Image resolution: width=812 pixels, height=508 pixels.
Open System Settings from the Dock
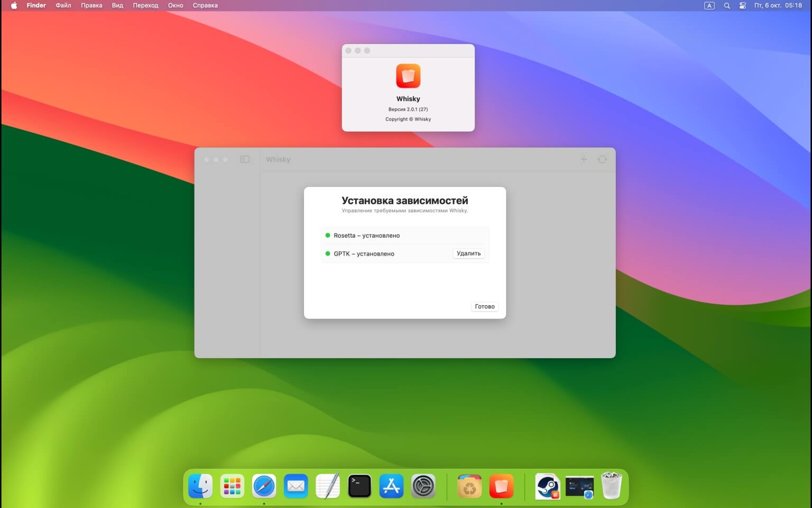point(423,486)
